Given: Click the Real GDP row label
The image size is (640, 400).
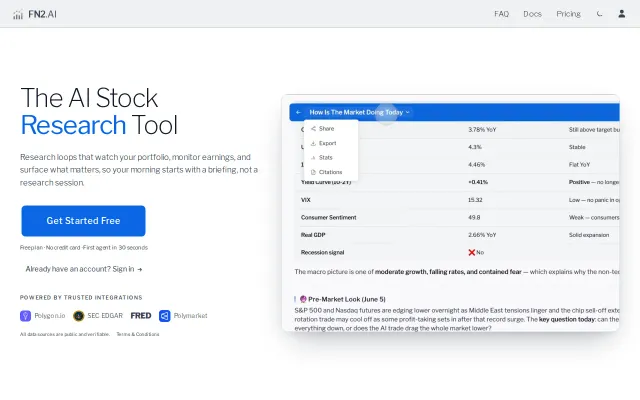Looking at the screenshot, I should pos(313,235).
